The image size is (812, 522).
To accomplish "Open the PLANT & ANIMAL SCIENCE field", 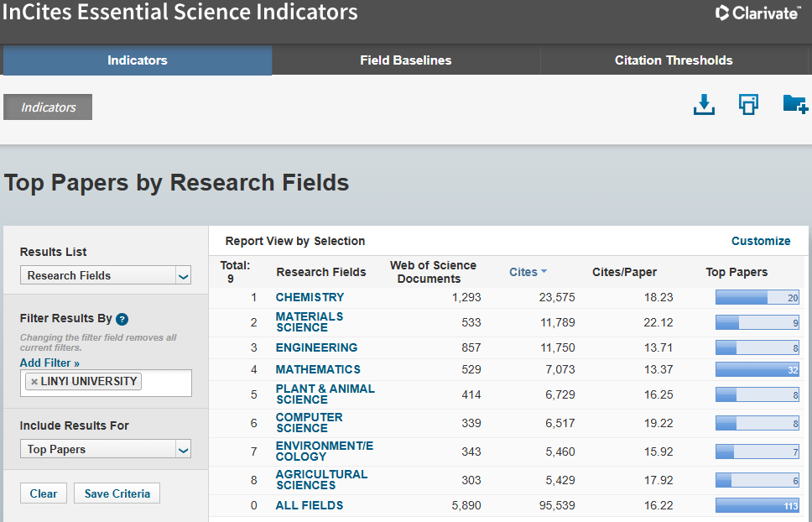I will click(325, 394).
